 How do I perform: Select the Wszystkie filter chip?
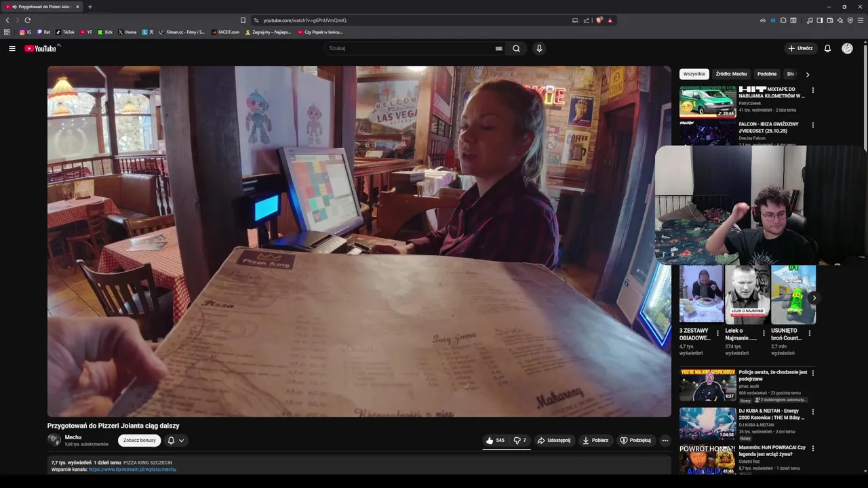[694, 74]
